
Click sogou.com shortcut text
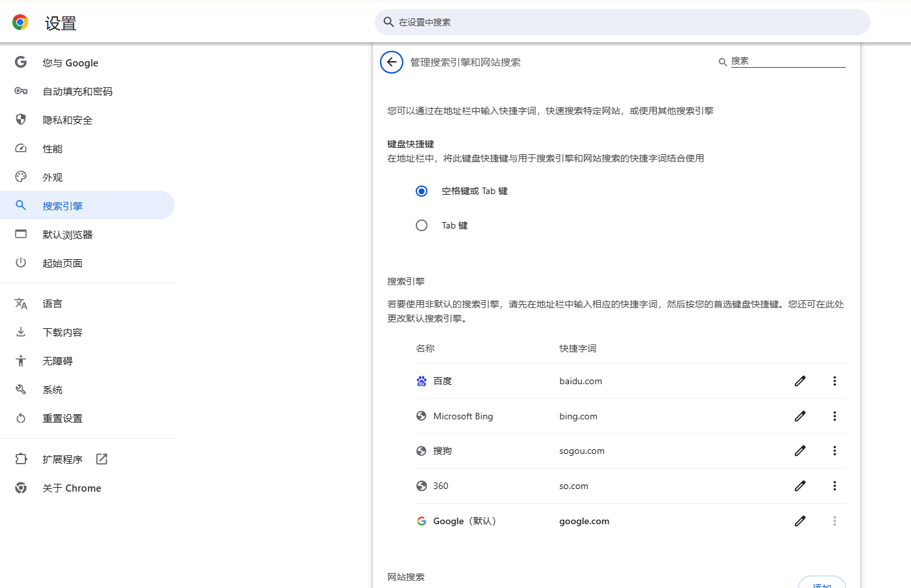coord(582,451)
